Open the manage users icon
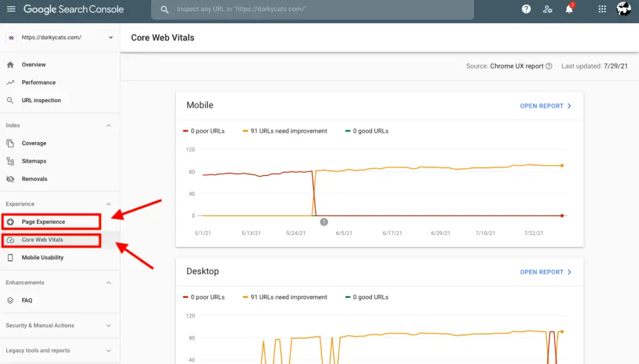Image resolution: width=639 pixels, height=364 pixels. pyautogui.click(x=547, y=9)
